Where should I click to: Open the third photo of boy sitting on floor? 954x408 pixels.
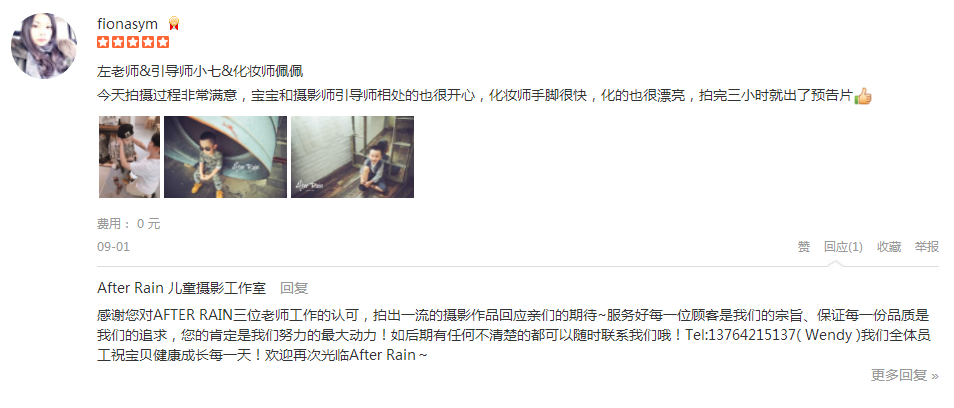pyautogui.click(x=352, y=157)
